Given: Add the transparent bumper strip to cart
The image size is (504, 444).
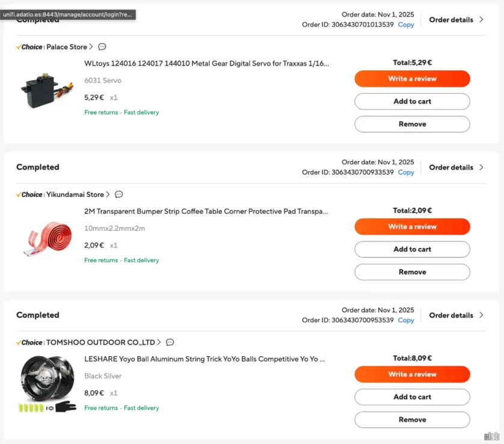Looking at the screenshot, I should 412,249.
